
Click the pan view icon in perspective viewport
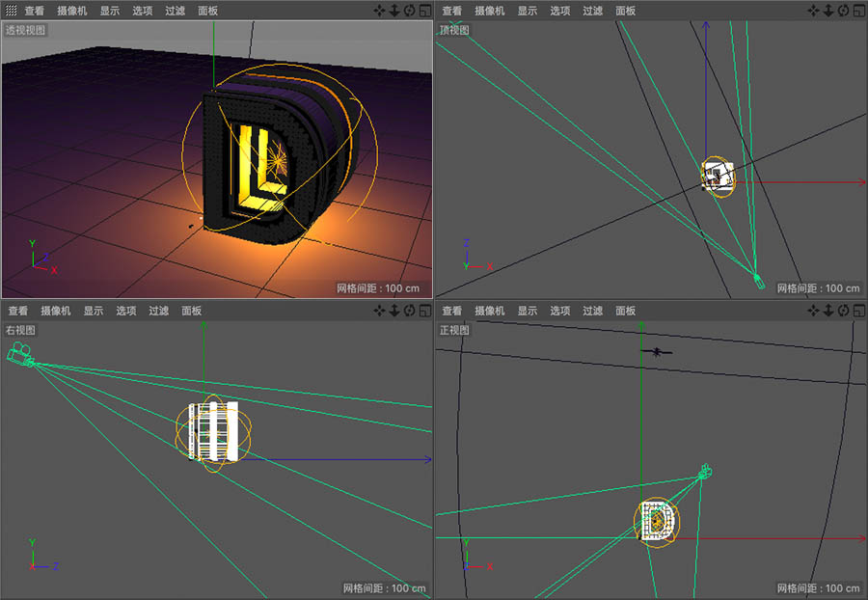coord(379,11)
